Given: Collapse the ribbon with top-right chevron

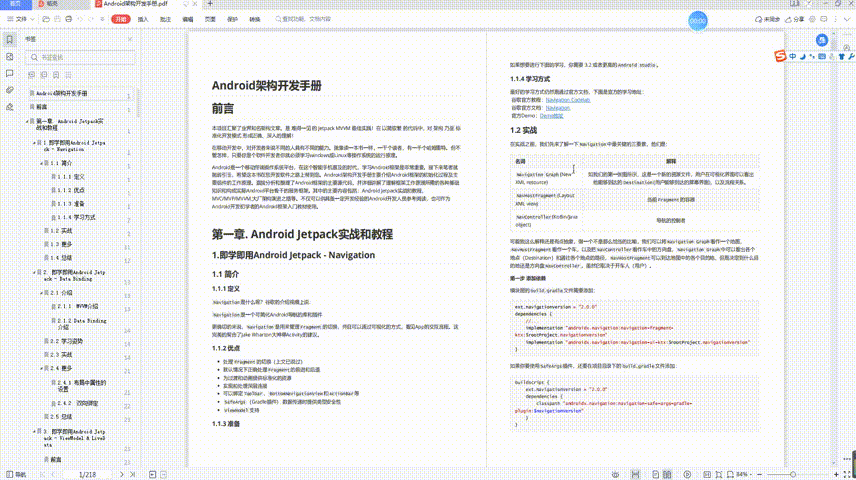Looking at the screenshot, I should click(x=847, y=19).
